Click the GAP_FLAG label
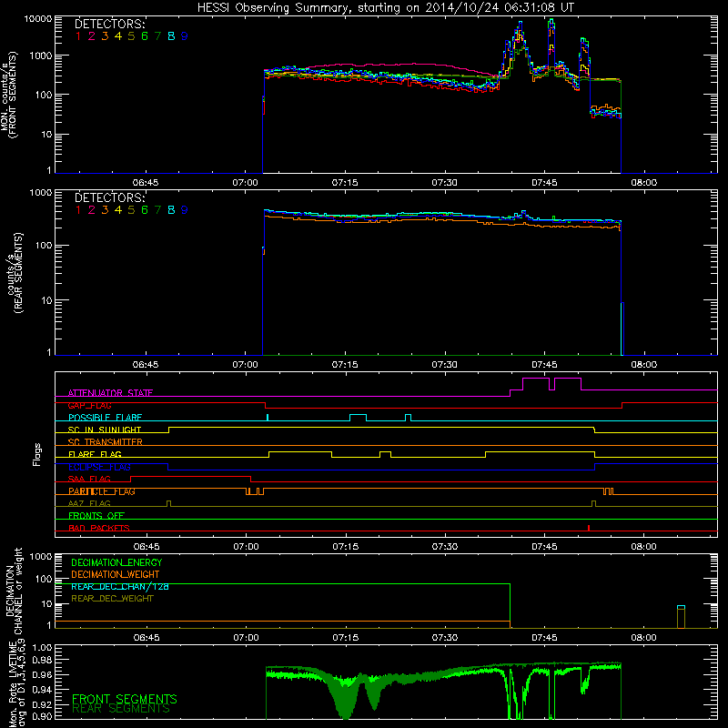Image resolution: width=728 pixels, height=728 pixels. (x=89, y=405)
